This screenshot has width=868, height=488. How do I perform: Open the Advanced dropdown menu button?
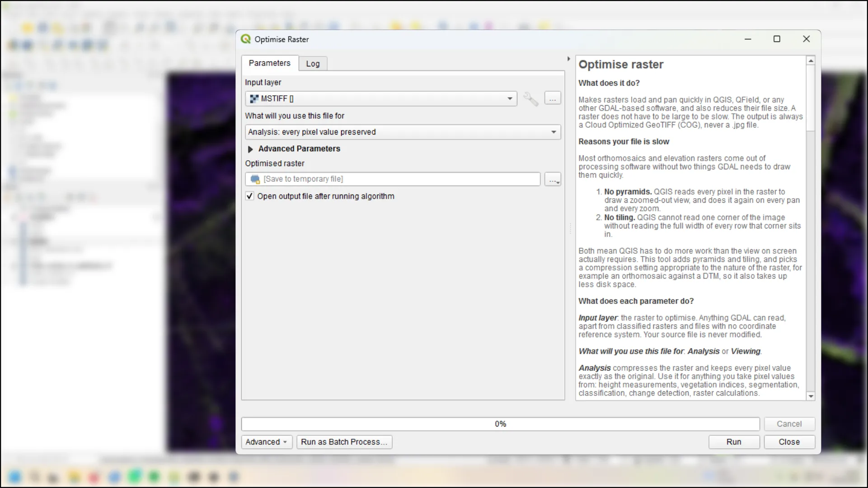(267, 442)
